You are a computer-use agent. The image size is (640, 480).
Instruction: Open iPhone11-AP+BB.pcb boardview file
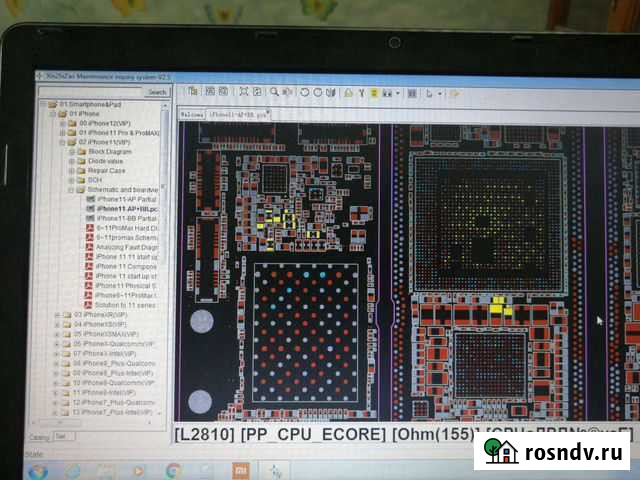point(126,208)
